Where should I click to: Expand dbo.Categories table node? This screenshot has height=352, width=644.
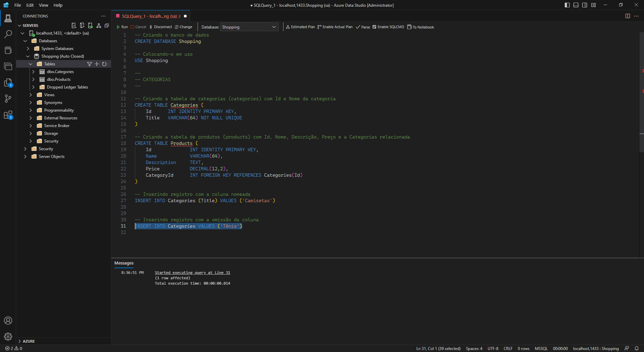33,72
